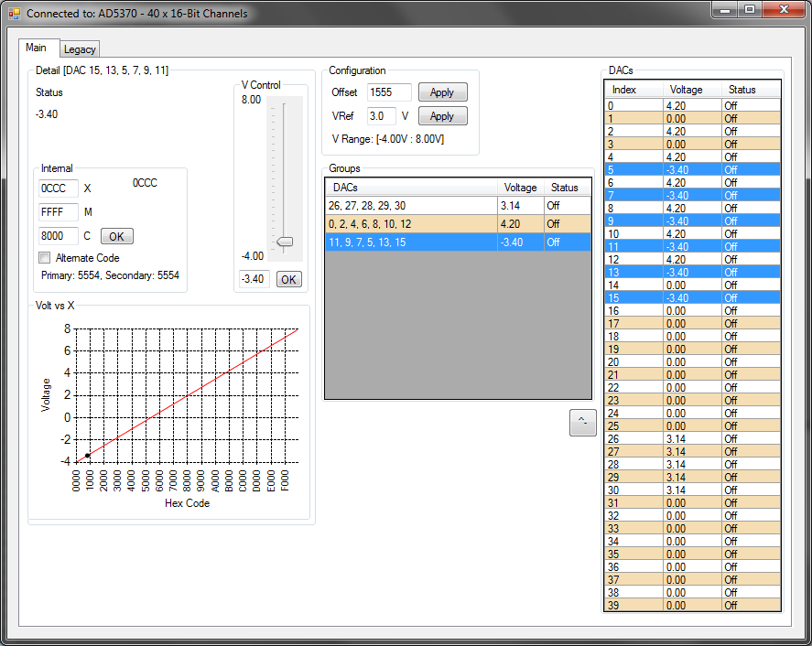Focus the VRef input field
Image resolution: width=812 pixels, height=646 pixels.
click(381, 116)
